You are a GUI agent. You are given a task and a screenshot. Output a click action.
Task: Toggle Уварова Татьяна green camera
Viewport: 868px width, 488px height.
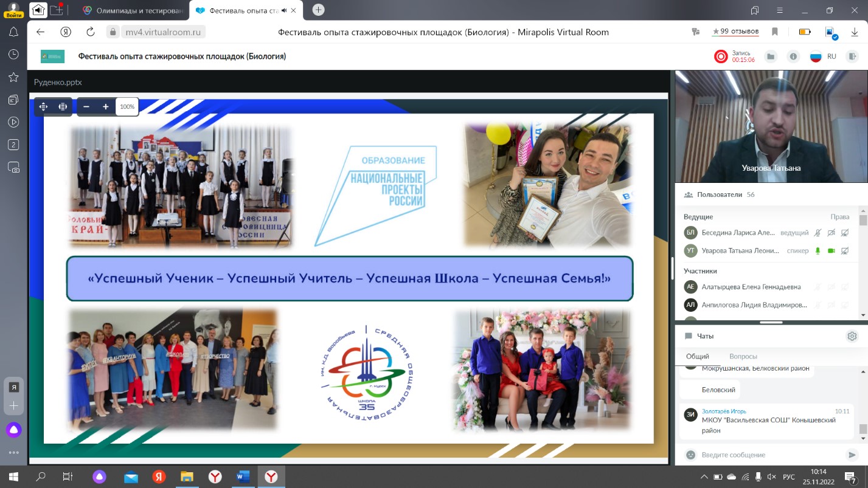831,250
